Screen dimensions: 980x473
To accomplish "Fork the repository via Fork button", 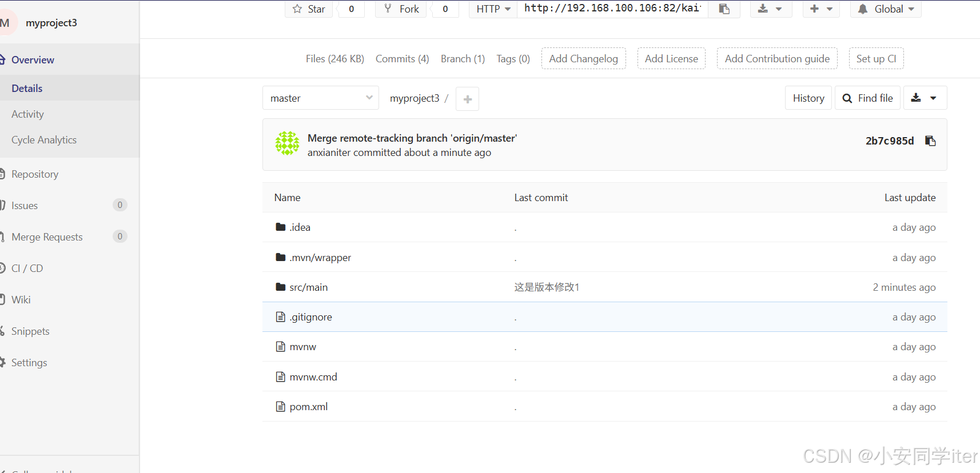I will tap(401, 9).
